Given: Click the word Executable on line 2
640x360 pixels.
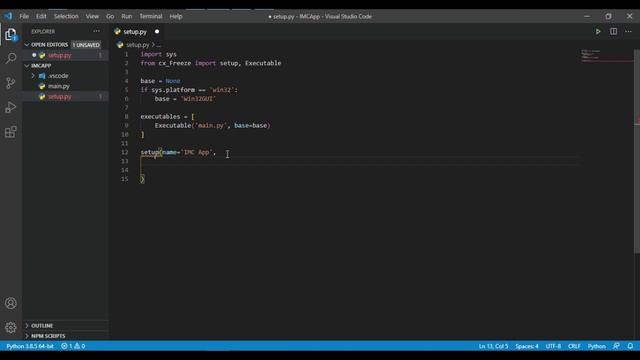Looking at the screenshot, I should pos(263,63).
